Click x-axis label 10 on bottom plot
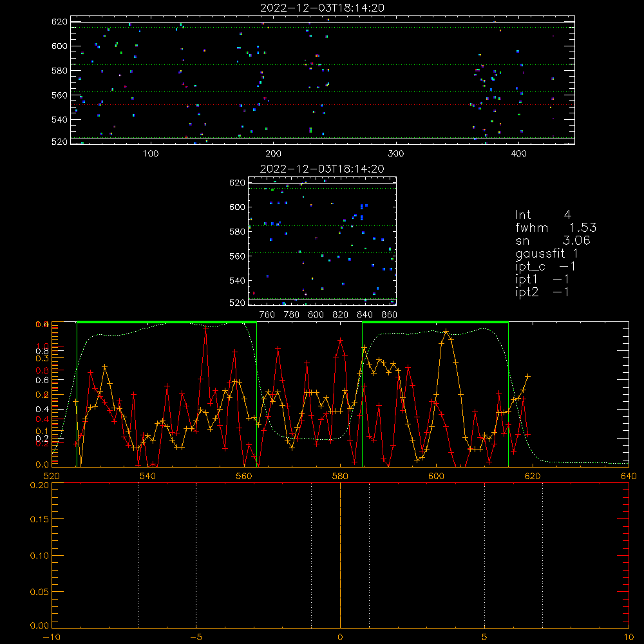Viewport: 644px width, 644px height. point(629,638)
